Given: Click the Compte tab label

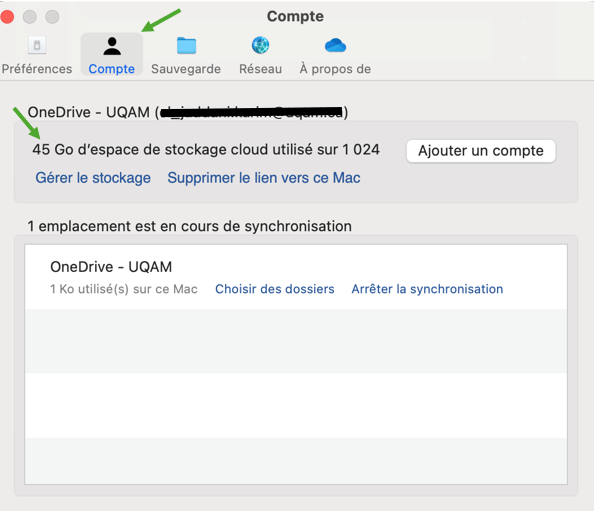Looking at the screenshot, I should pyautogui.click(x=112, y=69).
